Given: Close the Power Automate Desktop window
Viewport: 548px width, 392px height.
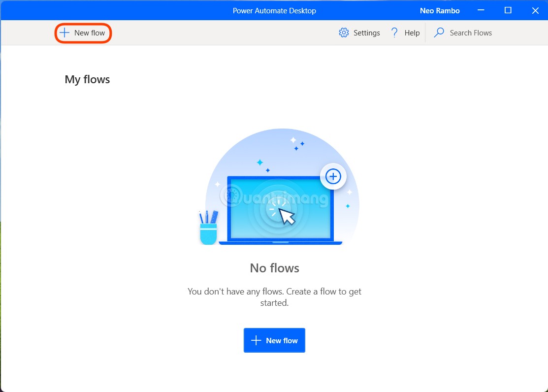Looking at the screenshot, I should [535, 10].
